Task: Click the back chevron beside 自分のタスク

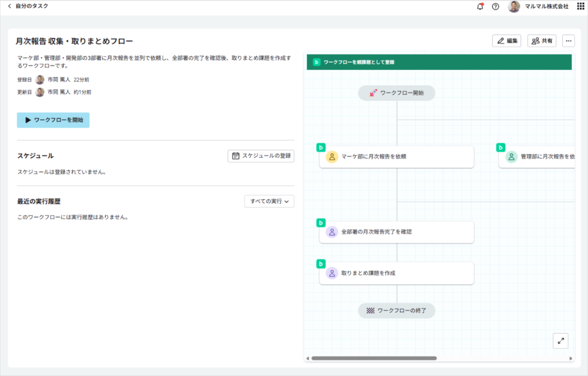Action: click(9, 6)
